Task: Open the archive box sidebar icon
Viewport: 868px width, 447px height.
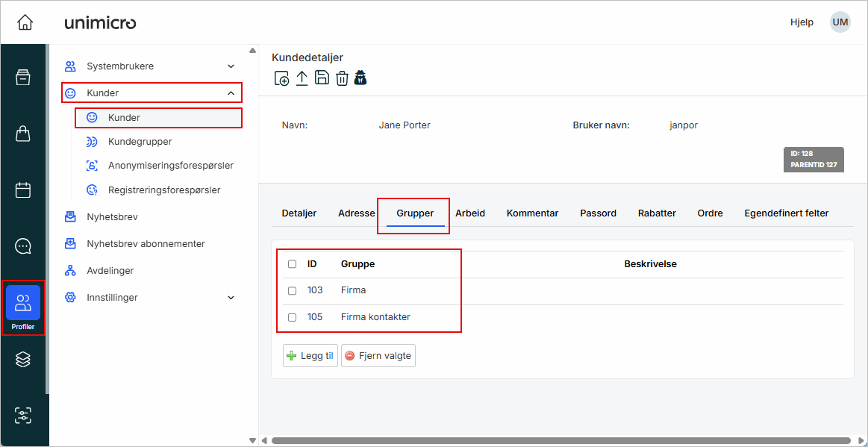Action: [x=22, y=78]
